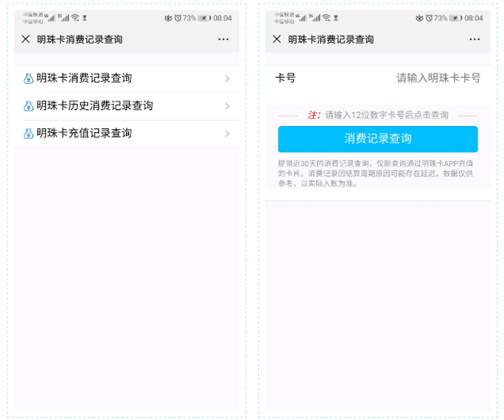Close the page showing the three-item query list

coord(26,40)
